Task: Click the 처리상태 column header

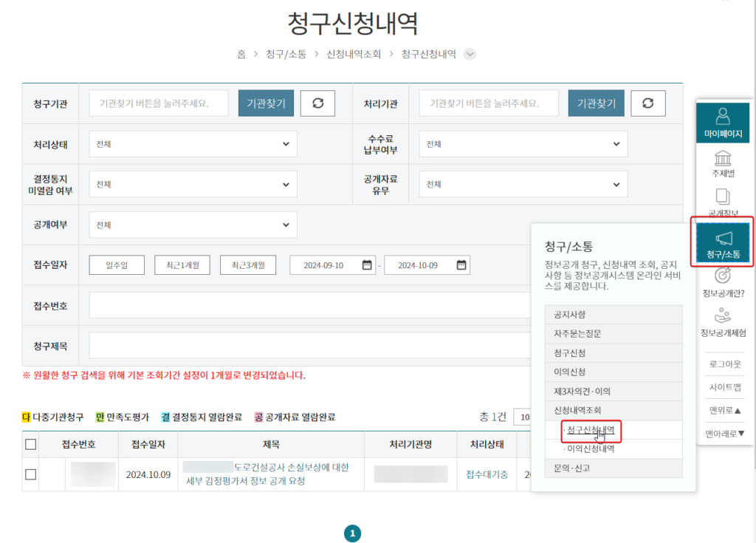Action: pyautogui.click(x=487, y=444)
